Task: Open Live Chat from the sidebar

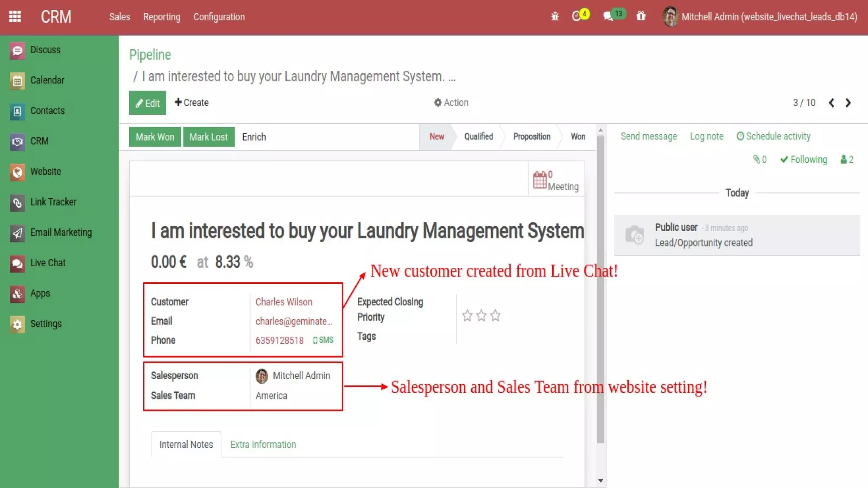Action: [47, 263]
